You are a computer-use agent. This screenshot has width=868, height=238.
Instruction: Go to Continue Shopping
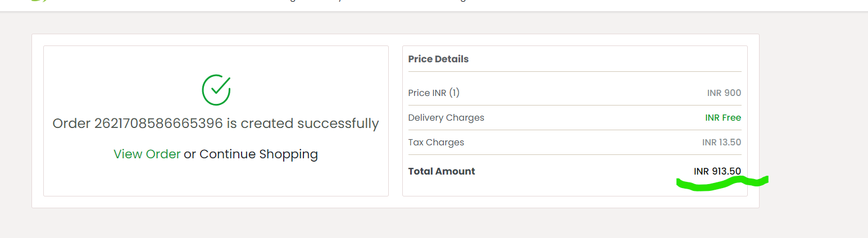[258, 154]
